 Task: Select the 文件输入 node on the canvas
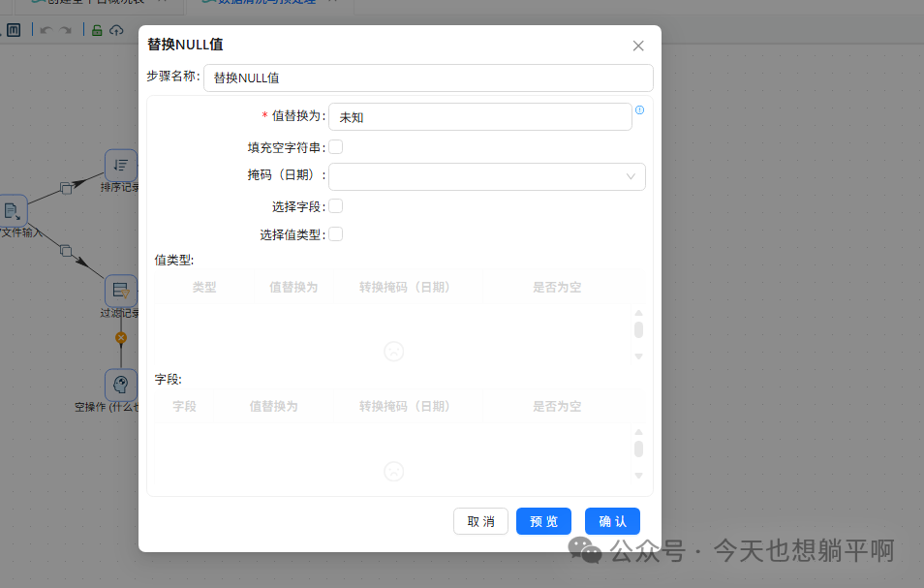[13, 210]
